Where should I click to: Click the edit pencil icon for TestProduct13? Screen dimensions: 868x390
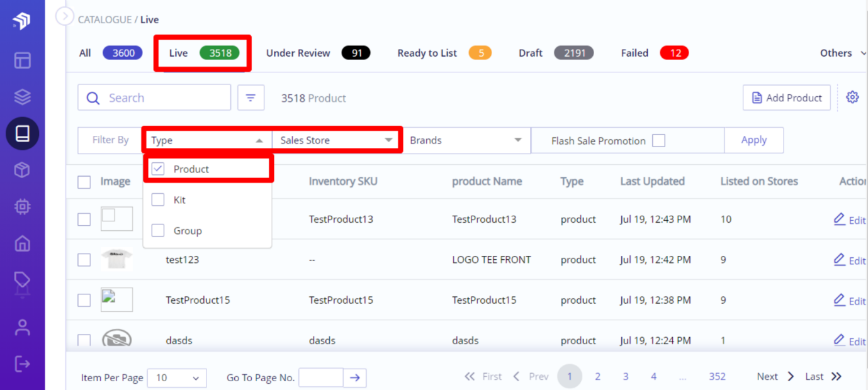click(x=839, y=219)
